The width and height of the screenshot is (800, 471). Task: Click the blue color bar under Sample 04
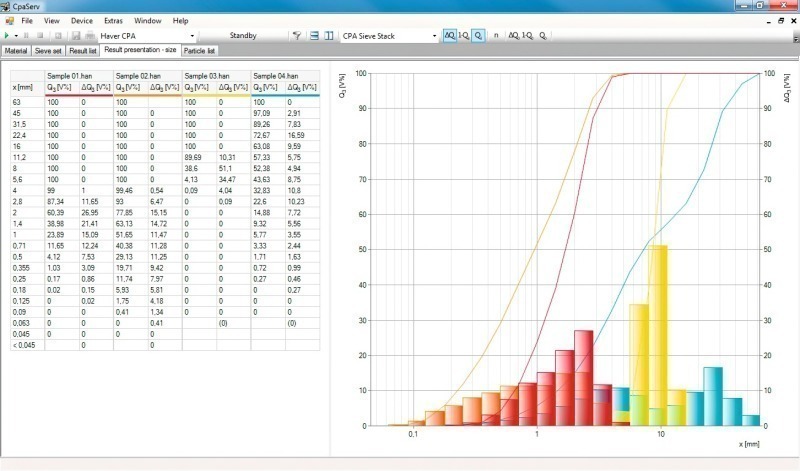[x=285, y=95]
